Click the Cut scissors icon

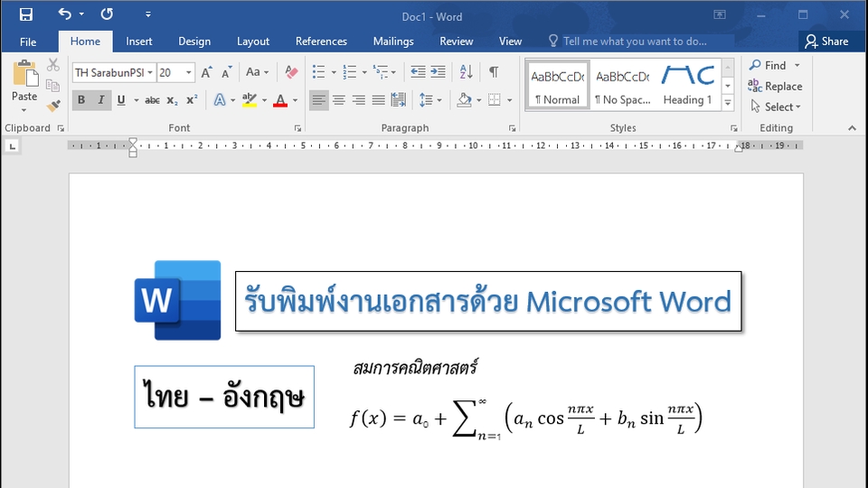[53, 65]
